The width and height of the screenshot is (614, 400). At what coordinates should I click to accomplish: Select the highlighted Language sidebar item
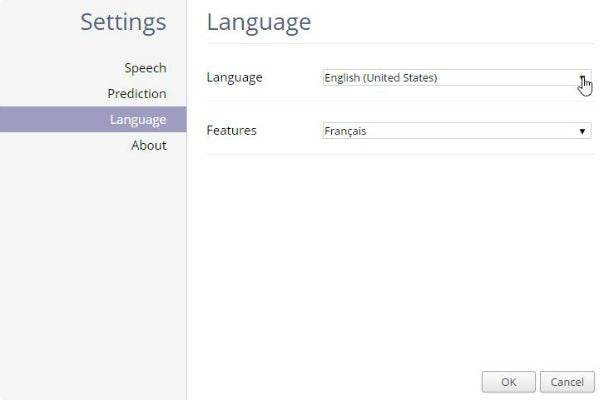pyautogui.click(x=93, y=119)
